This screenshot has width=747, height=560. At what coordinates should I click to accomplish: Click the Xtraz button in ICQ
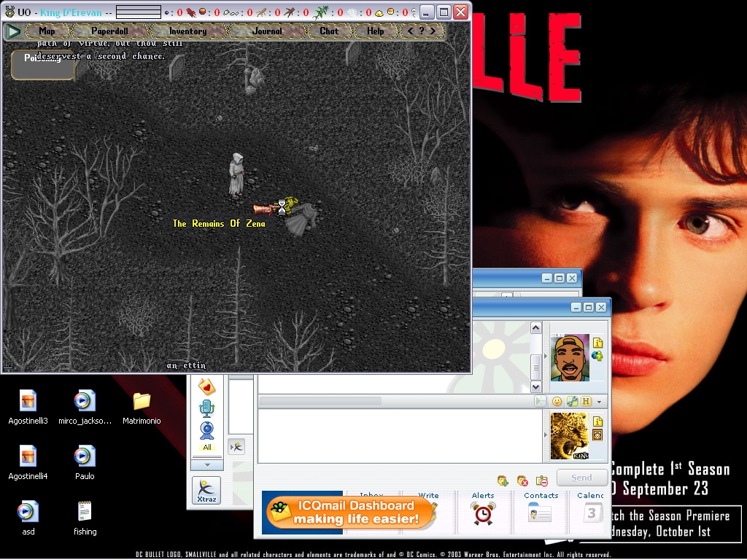tap(206, 491)
